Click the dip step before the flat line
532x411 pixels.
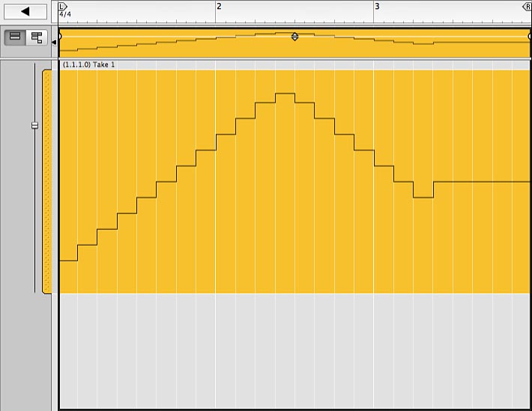(x=423, y=198)
